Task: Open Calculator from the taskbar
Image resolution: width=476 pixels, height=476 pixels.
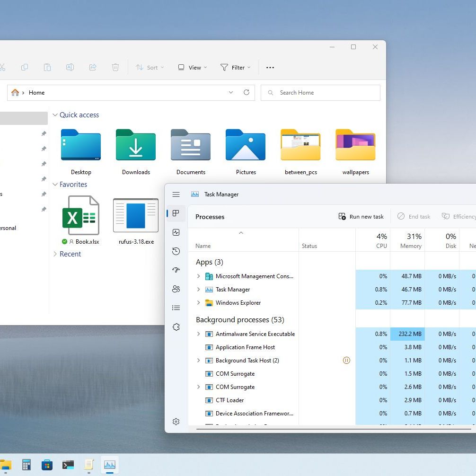Action: [x=26, y=465]
